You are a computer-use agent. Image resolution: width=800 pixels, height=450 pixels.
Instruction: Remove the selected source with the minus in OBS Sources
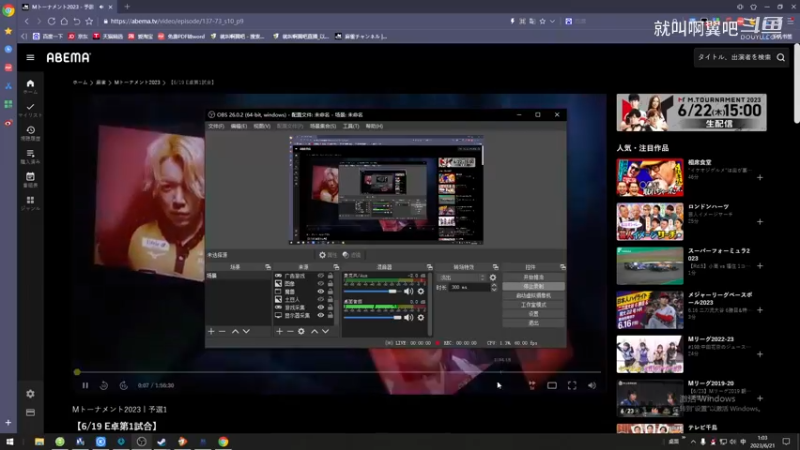(x=290, y=331)
